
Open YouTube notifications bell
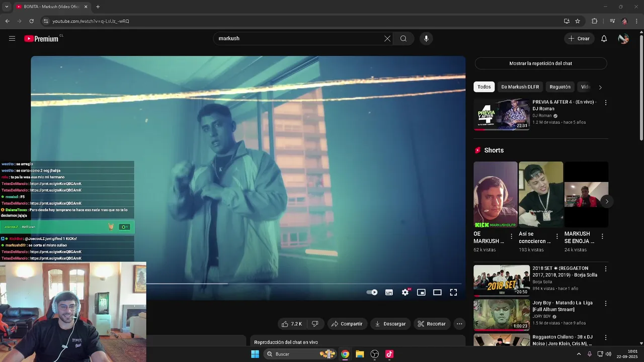604,38
